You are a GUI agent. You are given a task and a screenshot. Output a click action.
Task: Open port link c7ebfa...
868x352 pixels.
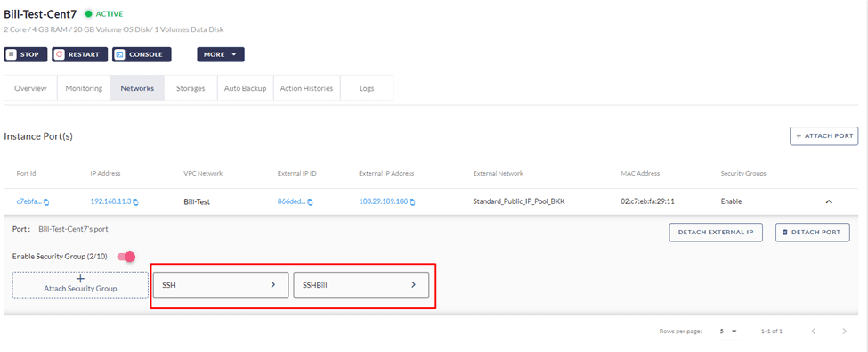(x=28, y=201)
